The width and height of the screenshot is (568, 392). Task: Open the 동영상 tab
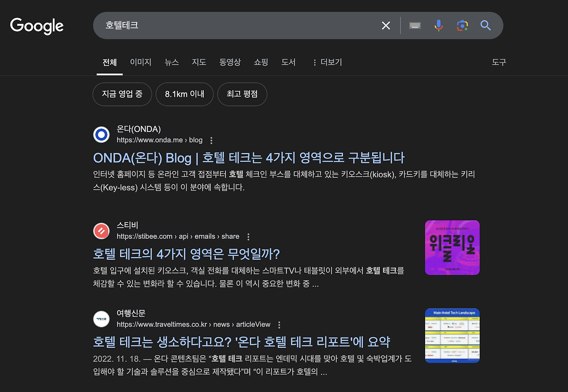tap(230, 62)
